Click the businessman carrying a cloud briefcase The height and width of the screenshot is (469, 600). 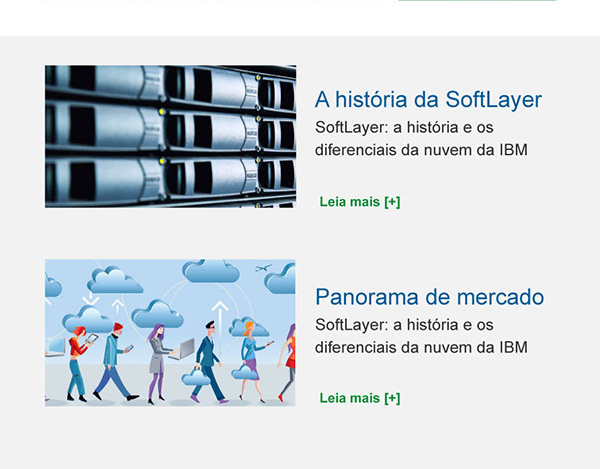click(x=208, y=363)
